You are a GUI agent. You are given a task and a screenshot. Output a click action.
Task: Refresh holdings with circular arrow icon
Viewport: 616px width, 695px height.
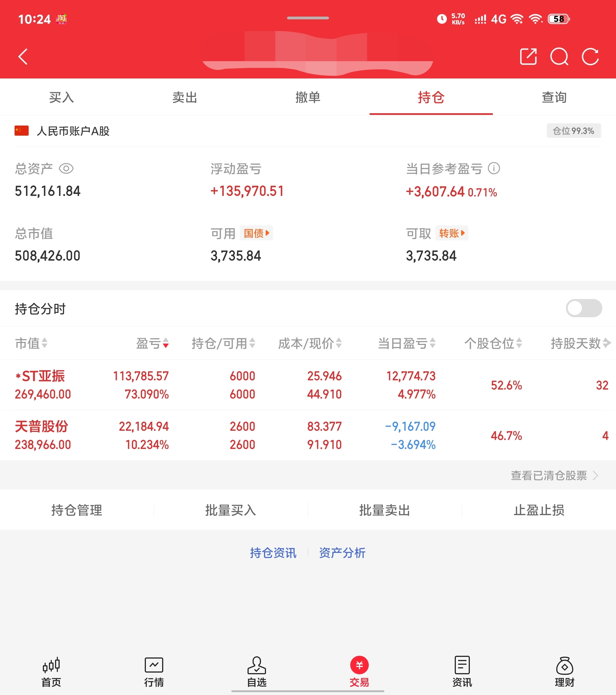pyautogui.click(x=590, y=56)
